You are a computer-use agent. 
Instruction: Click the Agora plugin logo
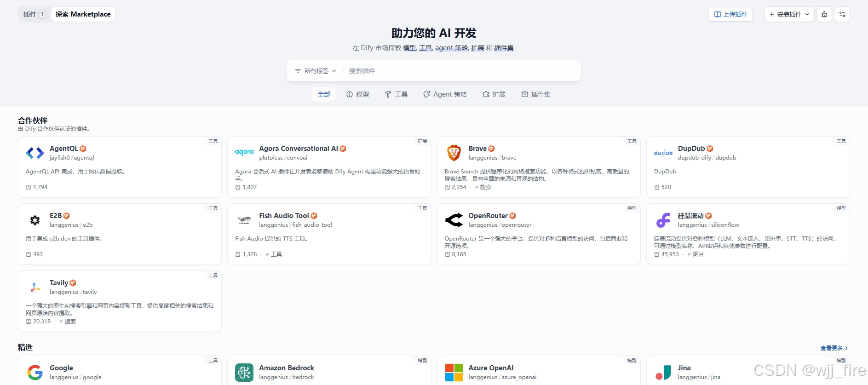[x=244, y=153]
